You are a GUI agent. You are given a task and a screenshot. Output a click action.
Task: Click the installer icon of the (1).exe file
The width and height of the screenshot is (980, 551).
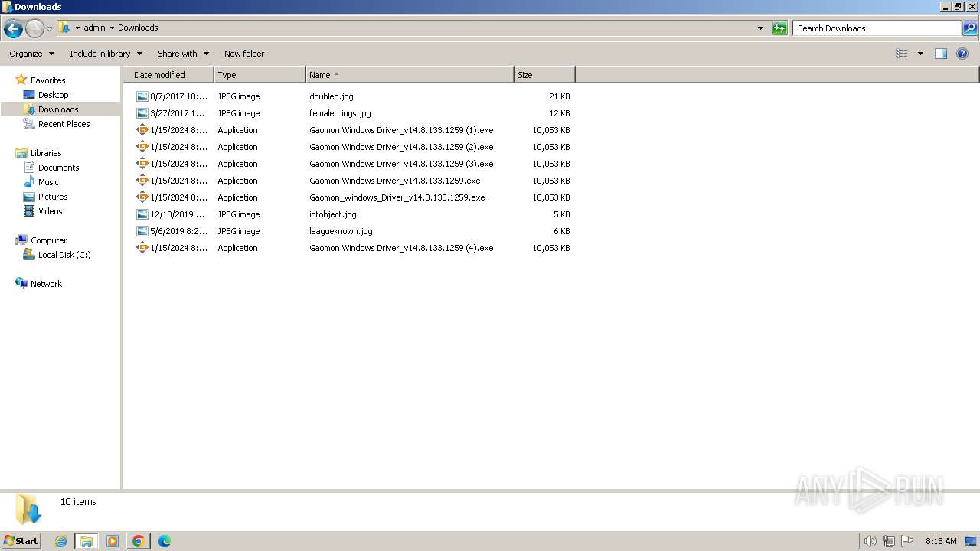142,130
